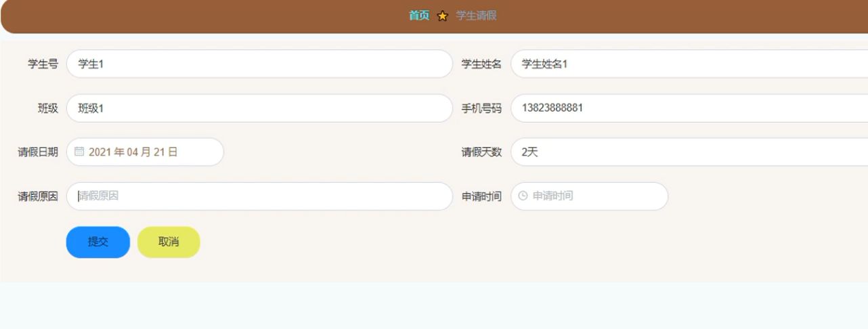The image size is (868, 329).
Task: Click the 申请时间 label
Action: pos(481,196)
